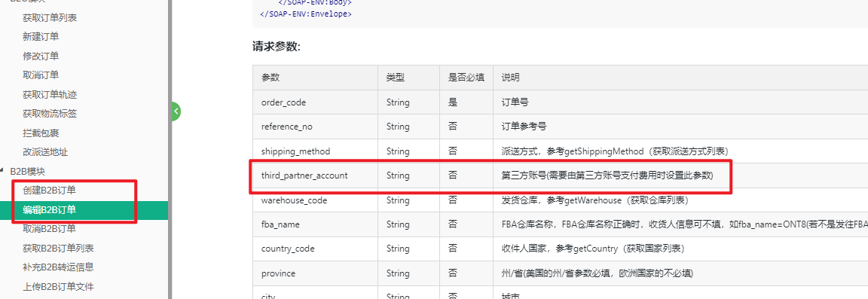Screen dimensions: 868x299
Task: Collapse sidebar with green arrow button
Action: click(176, 111)
